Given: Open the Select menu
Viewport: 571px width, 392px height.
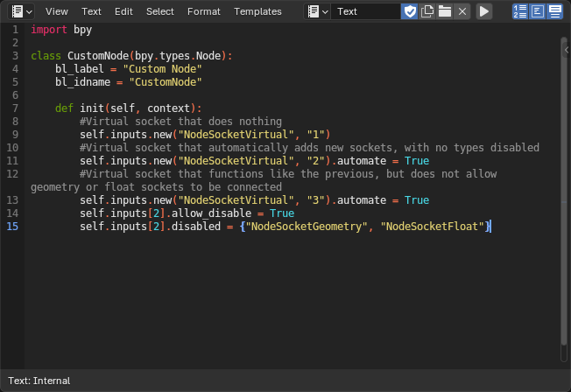Looking at the screenshot, I should pyautogui.click(x=160, y=11).
